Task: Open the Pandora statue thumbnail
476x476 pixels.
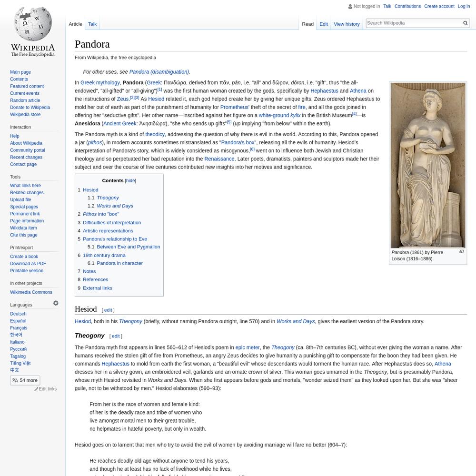Action: point(428,165)
